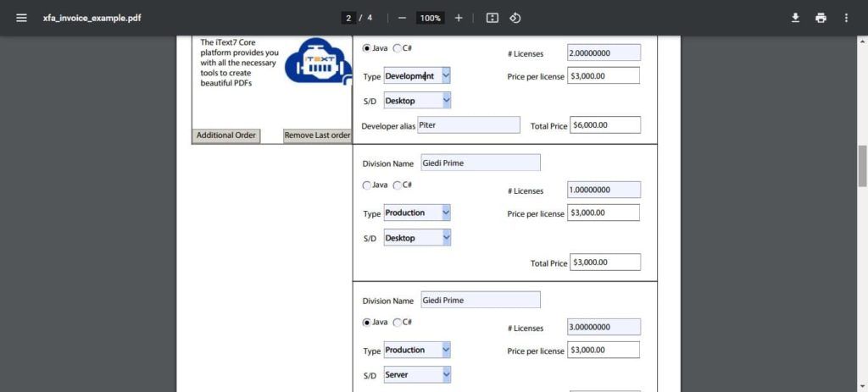Image resolution: width=868 pixels, height=392 pixels.
Task: Click the zoom in plus icon
Action: point(459,18)
